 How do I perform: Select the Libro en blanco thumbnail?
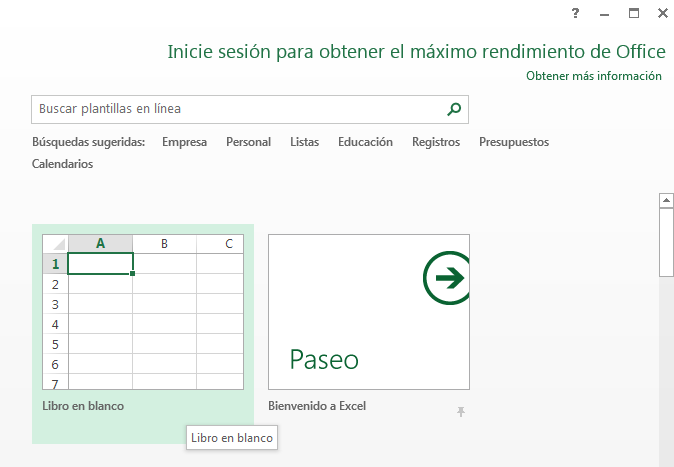coord(143,312)
